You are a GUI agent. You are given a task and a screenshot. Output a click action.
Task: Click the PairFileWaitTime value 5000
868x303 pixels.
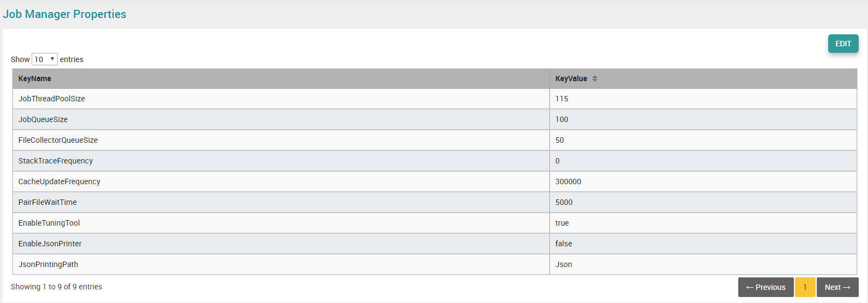(564, 202)
